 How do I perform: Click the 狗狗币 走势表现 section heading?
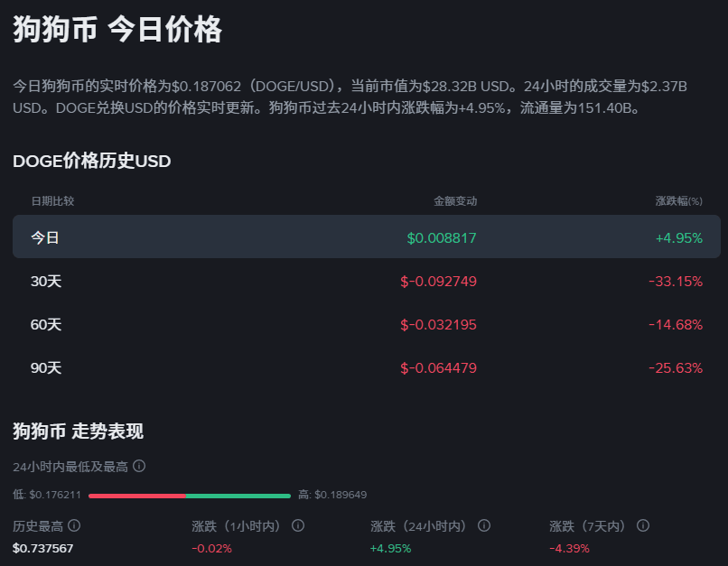[x=78, y=431]
